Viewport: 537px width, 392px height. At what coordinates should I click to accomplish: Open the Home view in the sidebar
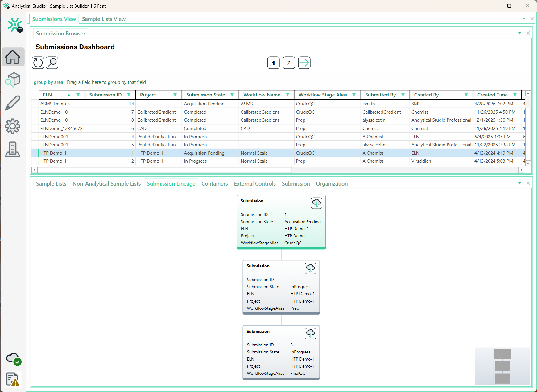tap(13, 57)
